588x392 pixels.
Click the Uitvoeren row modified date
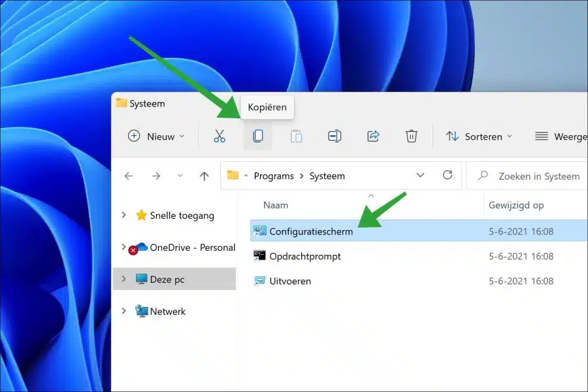point(521,281)
